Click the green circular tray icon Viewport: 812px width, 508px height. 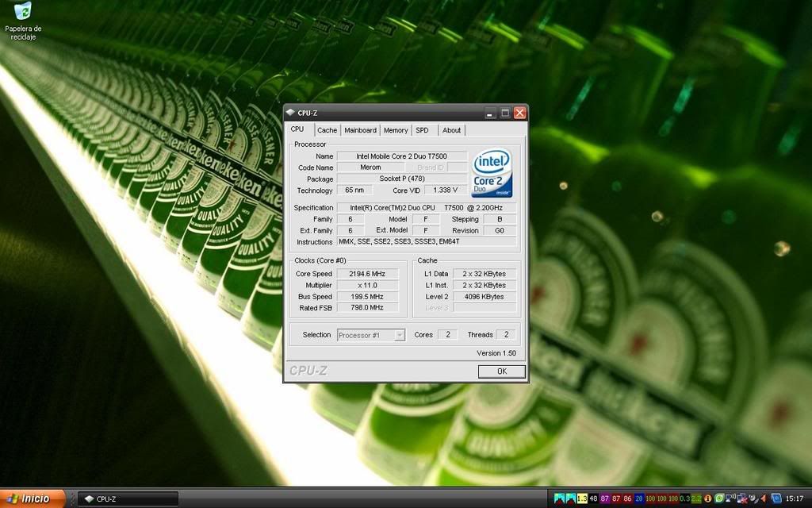coord(719,498)
